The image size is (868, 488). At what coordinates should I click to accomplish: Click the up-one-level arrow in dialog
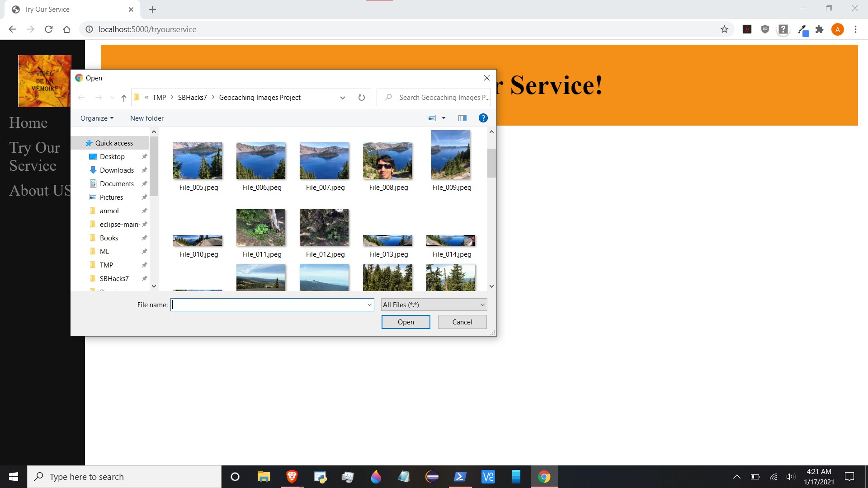tap(123, 98)
